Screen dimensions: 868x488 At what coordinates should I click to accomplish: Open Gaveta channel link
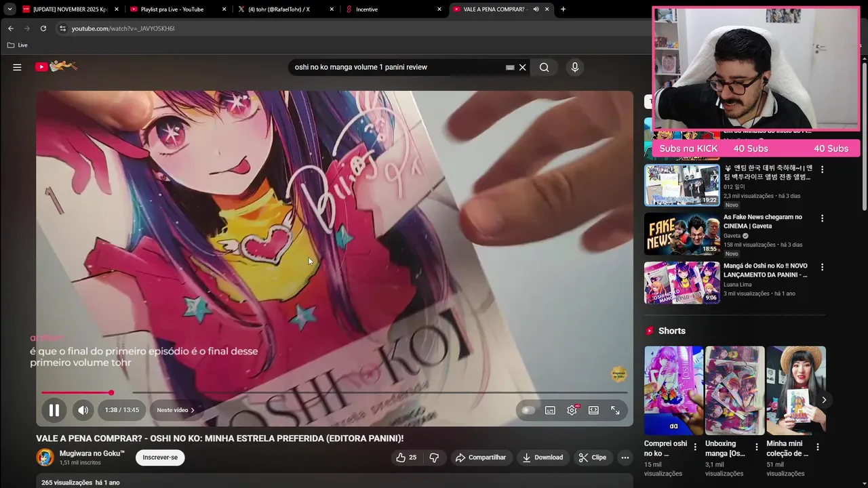click(x=732, y=236)
